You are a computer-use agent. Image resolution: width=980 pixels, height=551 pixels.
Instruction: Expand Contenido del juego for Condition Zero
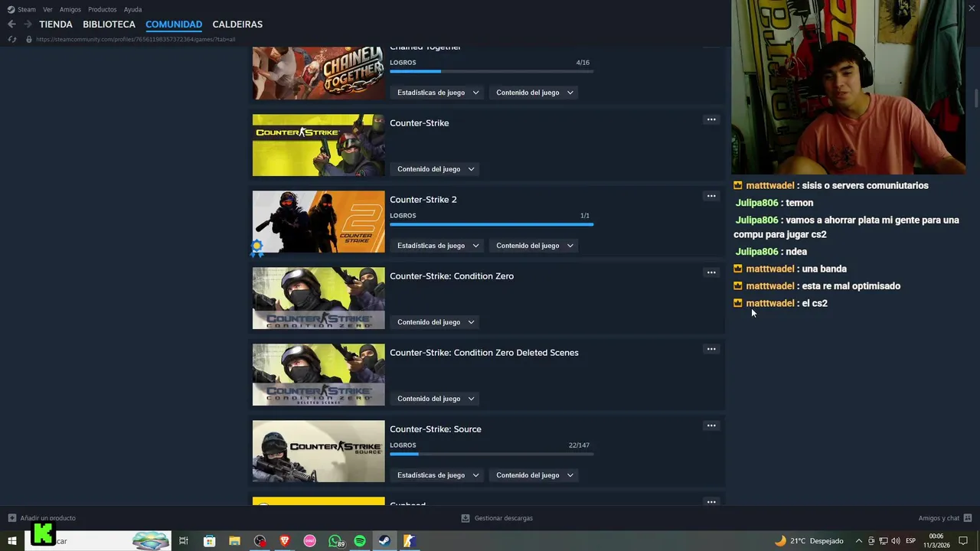coord(436,322)
